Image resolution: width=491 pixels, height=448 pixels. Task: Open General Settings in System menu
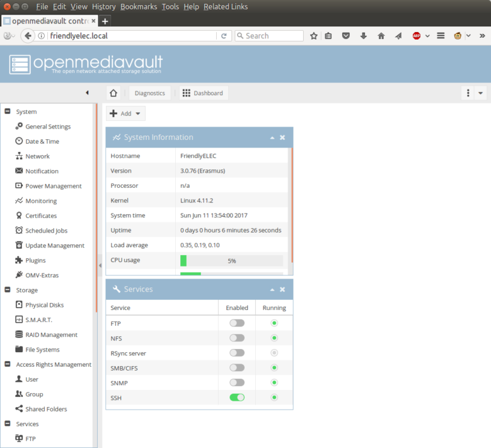(48, 127)
